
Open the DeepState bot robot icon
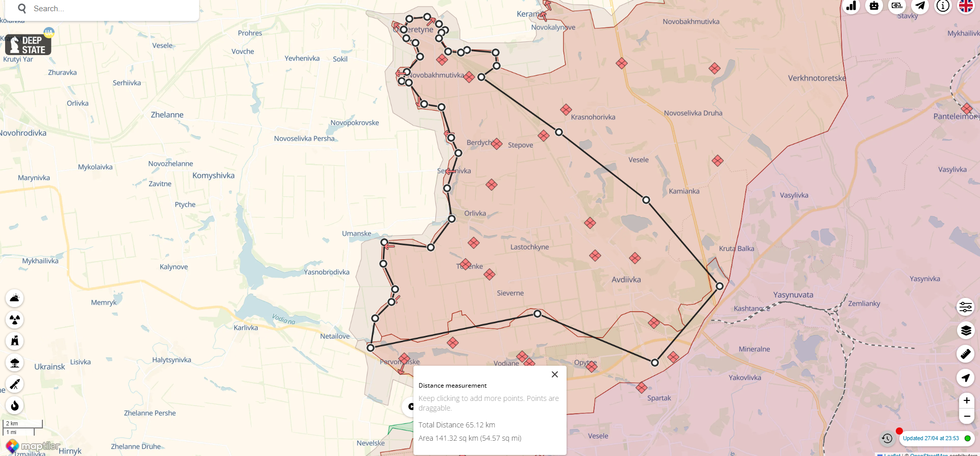(874, 6)
